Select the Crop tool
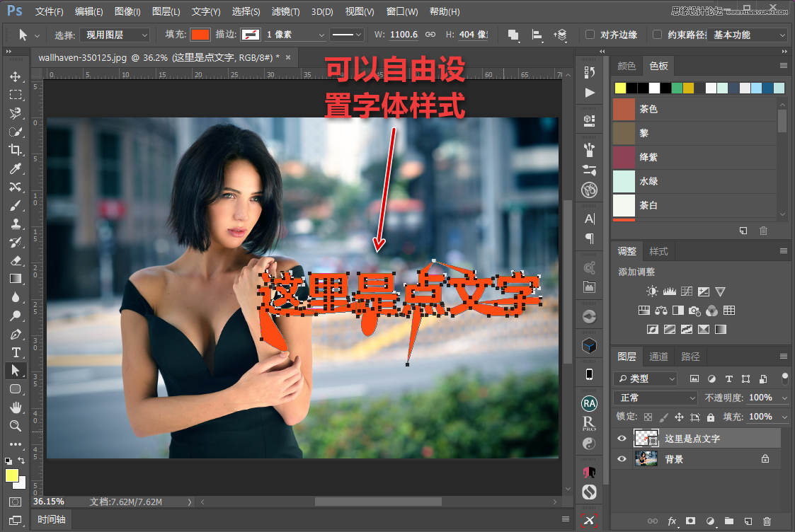This screenshot has height=532, width=795. tap(16, 150)
